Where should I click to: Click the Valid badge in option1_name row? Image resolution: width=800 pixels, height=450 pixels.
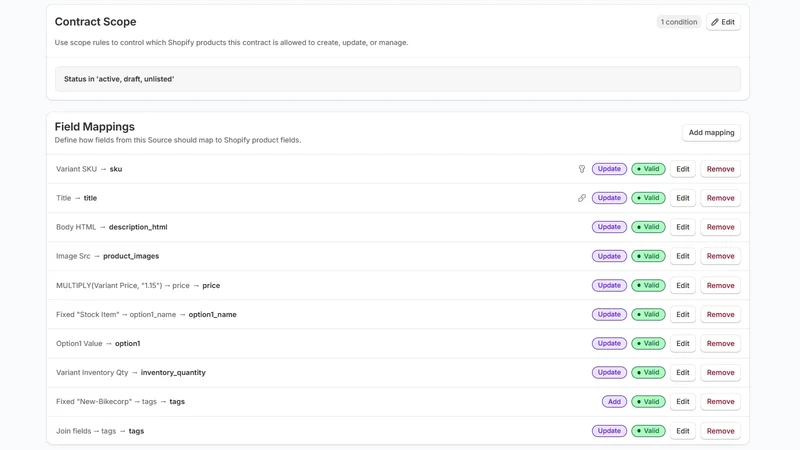pyautogui.click(x=648, y=315)
